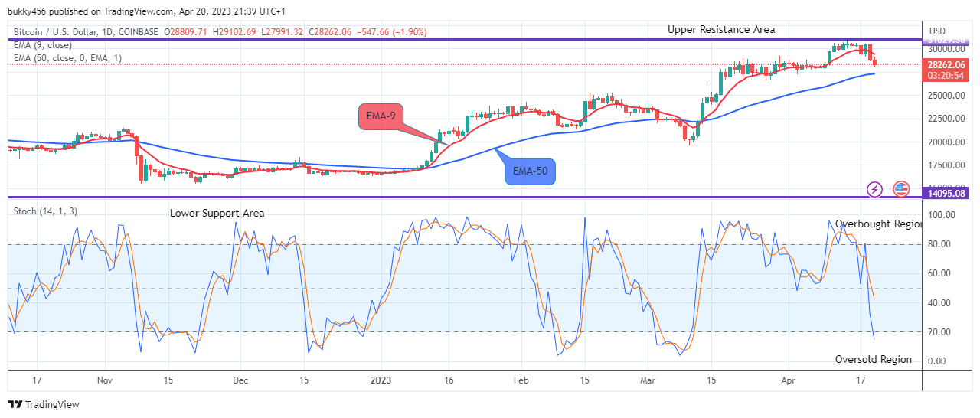Click the Feb date on time axis
The width and height of the screenshot is (980, 418).
click(x=521, y=380)
